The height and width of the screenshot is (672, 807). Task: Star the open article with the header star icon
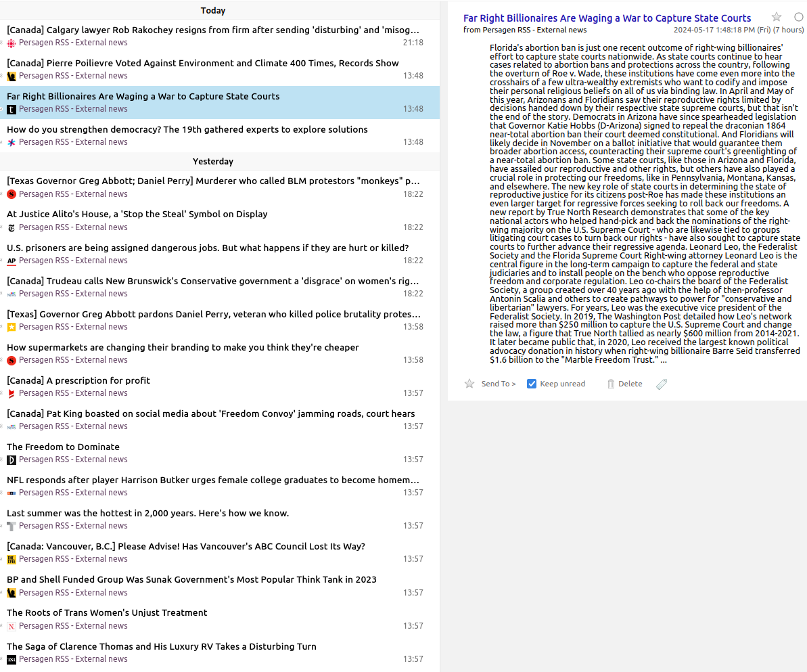pos(776,17)
